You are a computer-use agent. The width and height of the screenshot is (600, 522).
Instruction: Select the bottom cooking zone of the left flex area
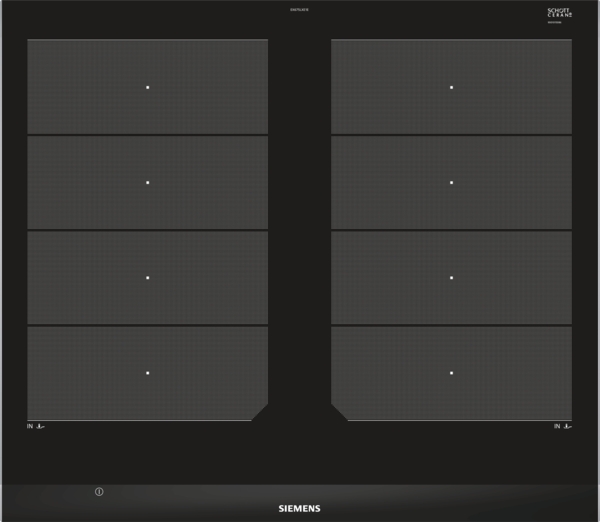coord(147,373)
